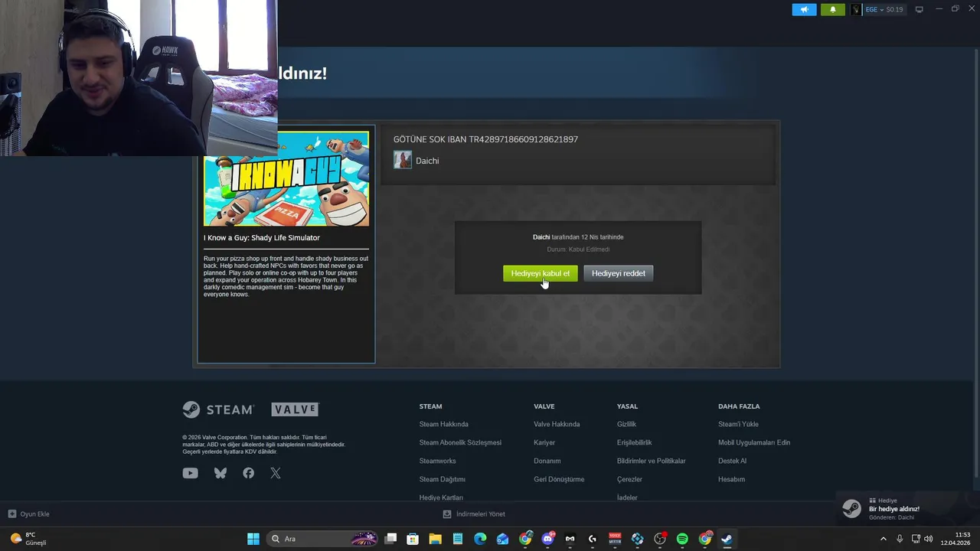Open the weather widget 8°C Güneşli

point(28,539)
